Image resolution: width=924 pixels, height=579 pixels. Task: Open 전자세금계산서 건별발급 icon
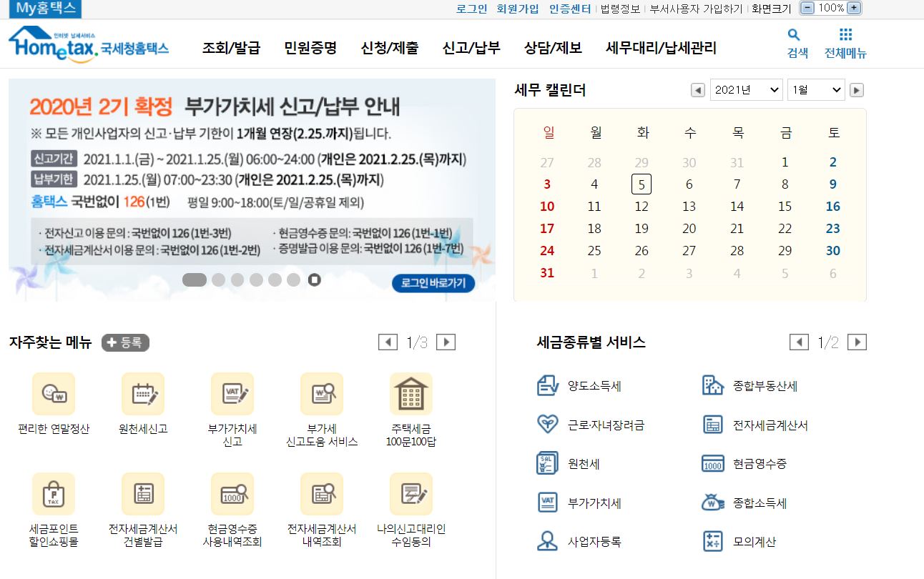pos(143,494)
